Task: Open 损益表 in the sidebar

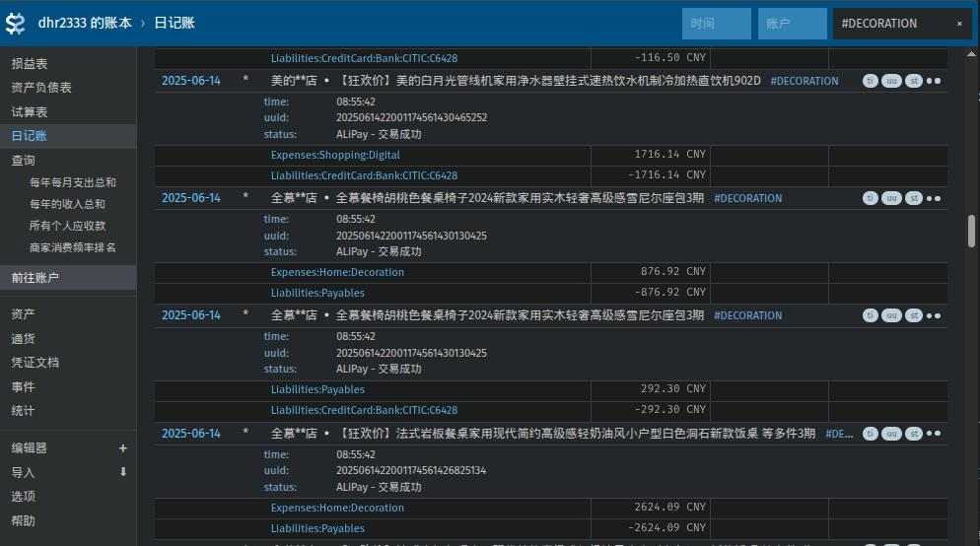Action: click(30, 64)
